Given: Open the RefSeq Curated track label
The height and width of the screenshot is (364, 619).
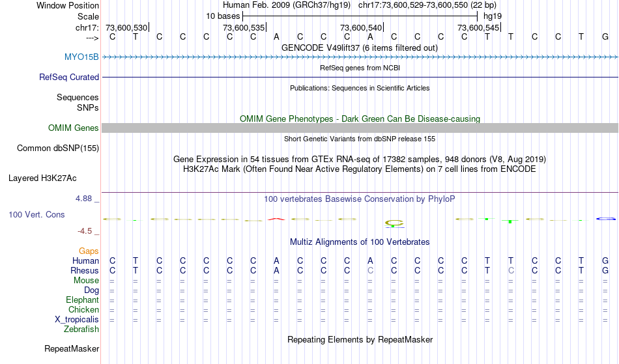Looking at the screenshot, I should (68, 77).
